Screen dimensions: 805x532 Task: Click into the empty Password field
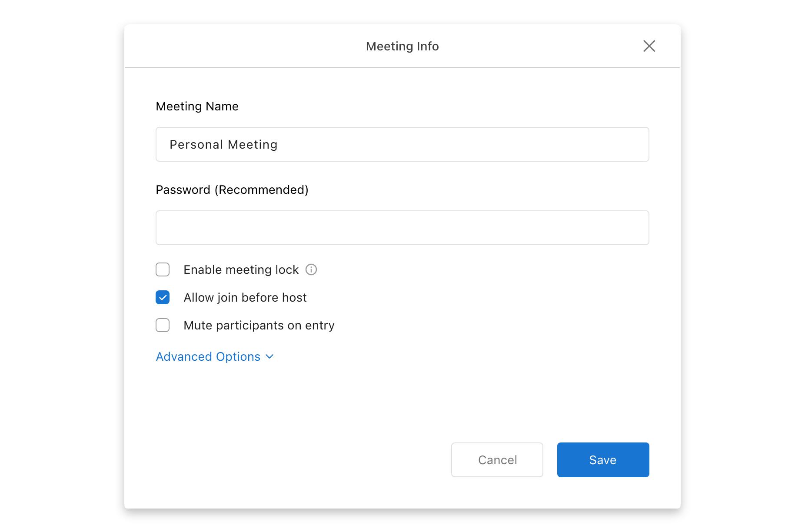(402, 228)
